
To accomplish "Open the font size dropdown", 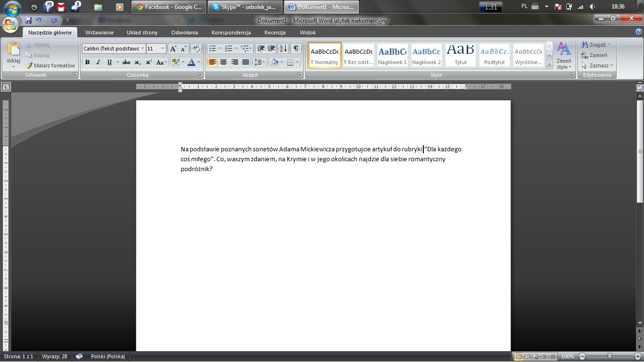I will (x=163, y=49).
